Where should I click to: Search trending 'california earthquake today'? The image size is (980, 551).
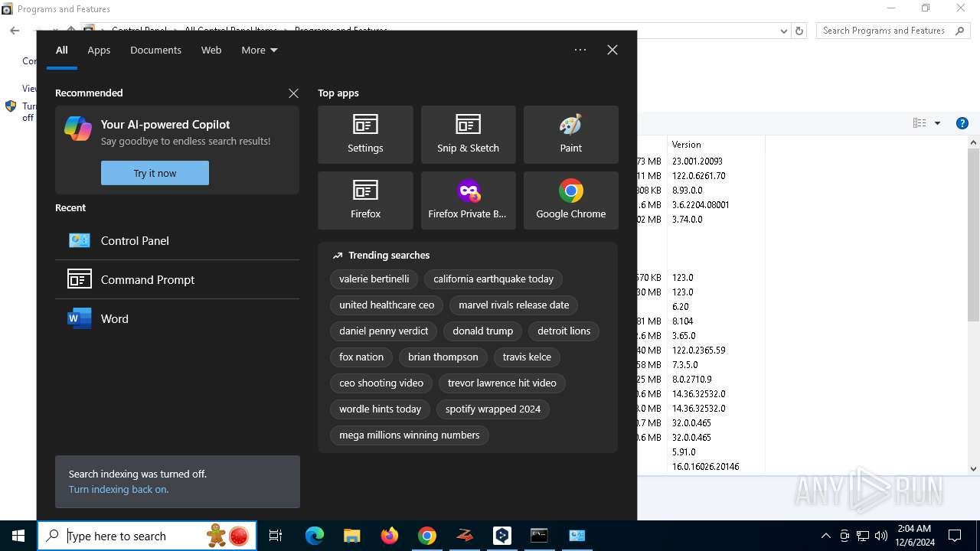coord(493,279)
